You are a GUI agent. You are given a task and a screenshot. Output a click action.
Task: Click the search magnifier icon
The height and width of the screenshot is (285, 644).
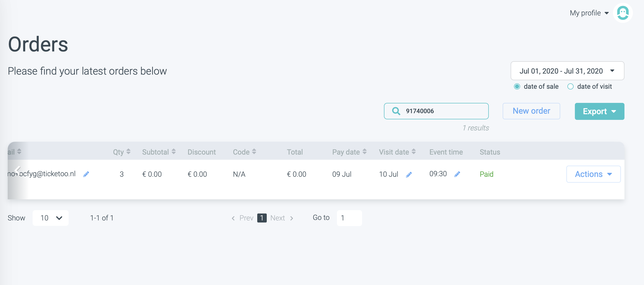[x=396, y=111]
